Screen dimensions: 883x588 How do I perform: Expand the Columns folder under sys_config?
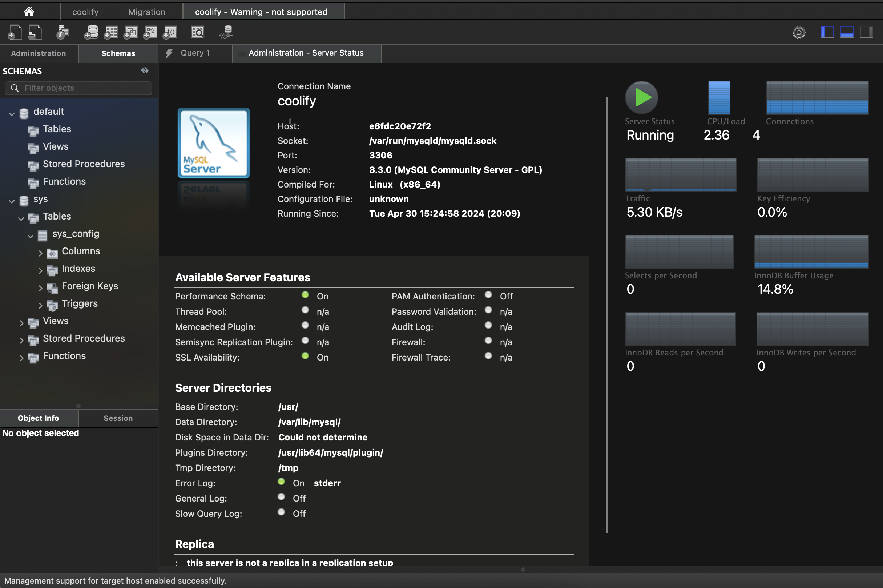[x=40, y=253]
